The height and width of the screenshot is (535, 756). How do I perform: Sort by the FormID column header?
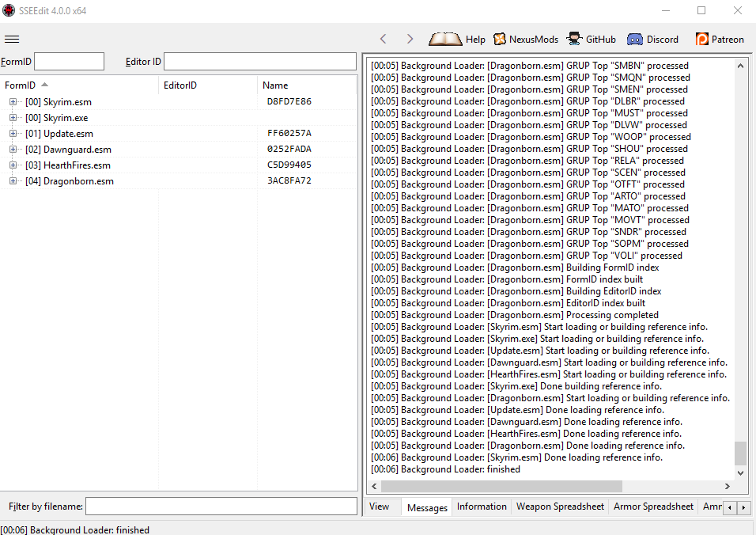pyautogui.click(x=79, y=85)
